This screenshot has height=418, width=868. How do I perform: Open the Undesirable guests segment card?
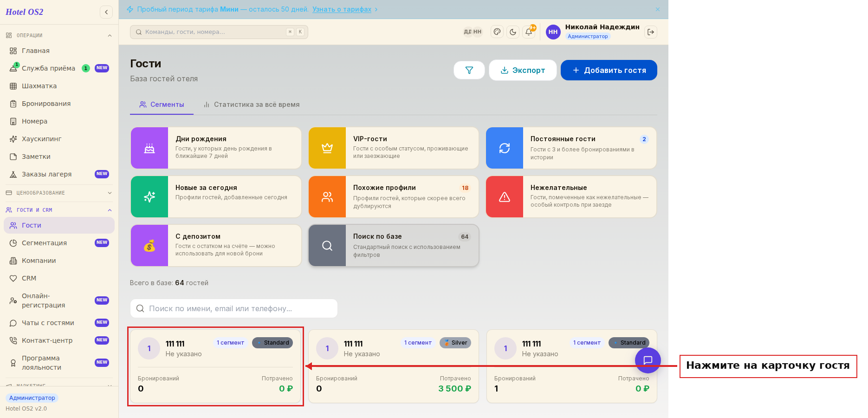click(x=571, y=196)
